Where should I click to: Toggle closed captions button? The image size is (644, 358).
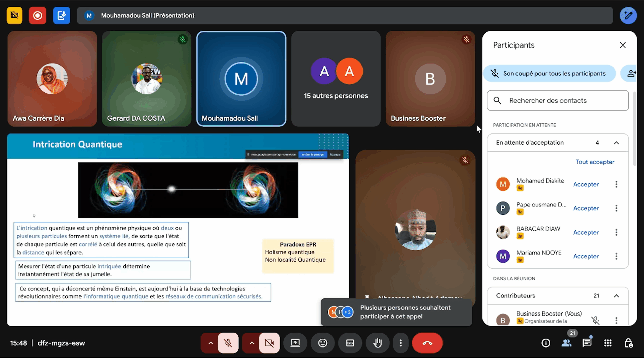click(x=350, y=343)
